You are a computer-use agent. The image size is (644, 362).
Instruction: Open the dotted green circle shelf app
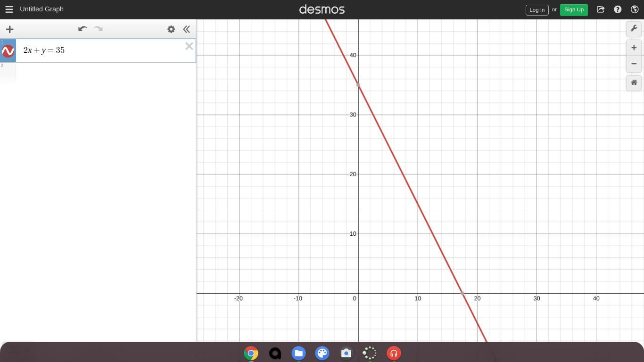(370, 353)
